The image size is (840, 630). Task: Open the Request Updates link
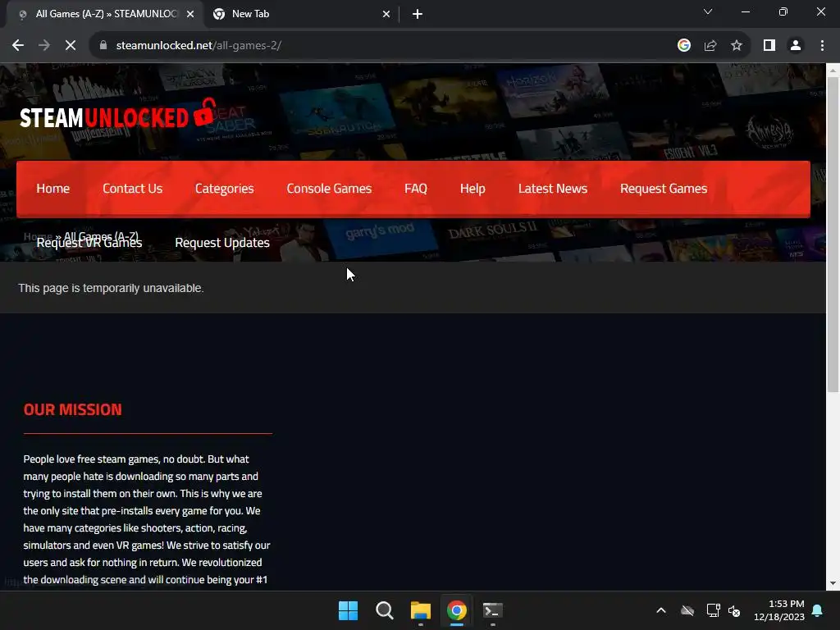click(x=222, y=243)
